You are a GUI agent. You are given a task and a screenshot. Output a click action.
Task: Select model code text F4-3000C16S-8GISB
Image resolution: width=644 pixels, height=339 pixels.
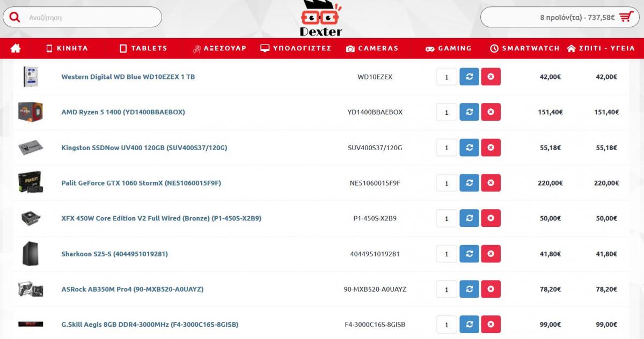[x=375, y=325]
